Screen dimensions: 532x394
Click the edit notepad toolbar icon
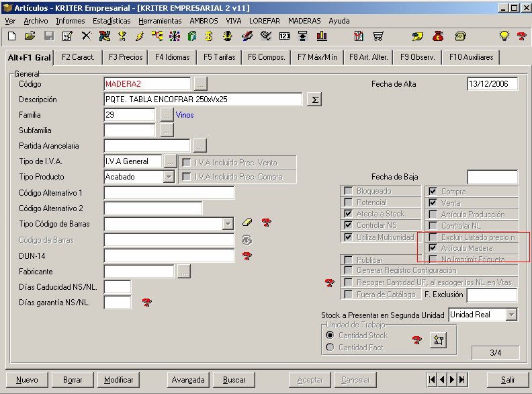point(67,36)
